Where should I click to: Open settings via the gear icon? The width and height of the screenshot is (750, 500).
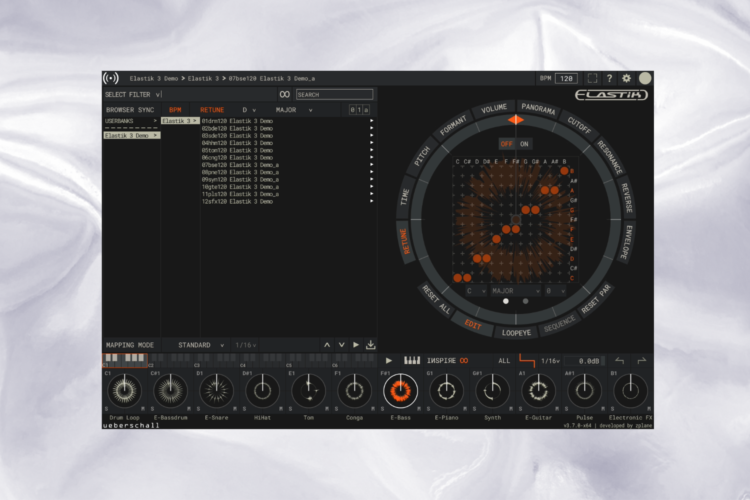[627, 78]
